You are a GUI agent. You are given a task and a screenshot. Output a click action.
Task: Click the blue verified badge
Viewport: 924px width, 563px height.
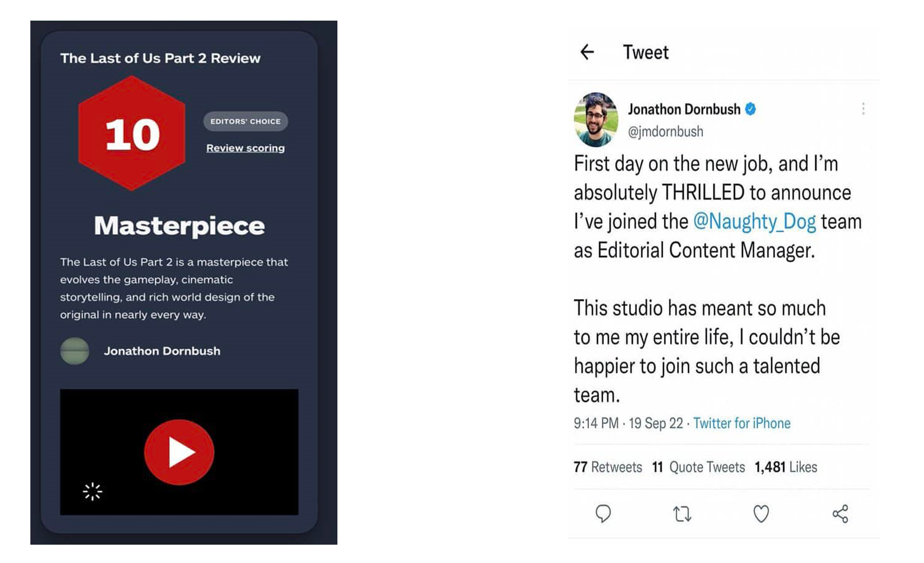(750, 109)
